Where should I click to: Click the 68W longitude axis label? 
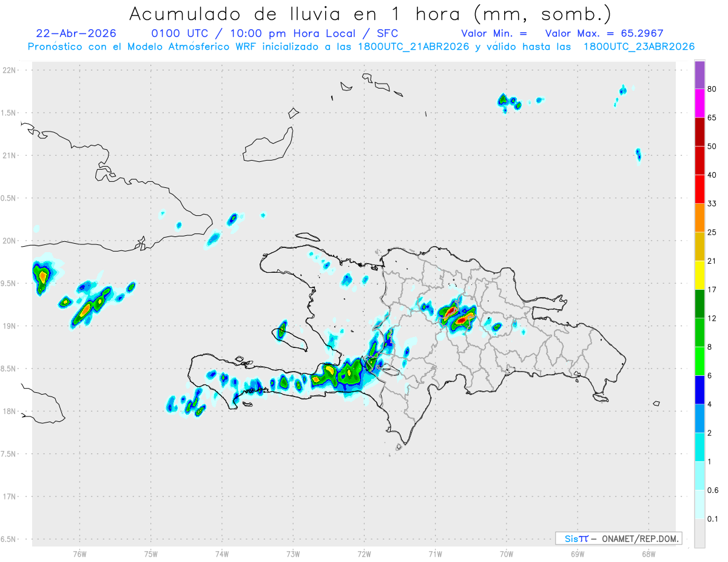[x=648, y=554]
